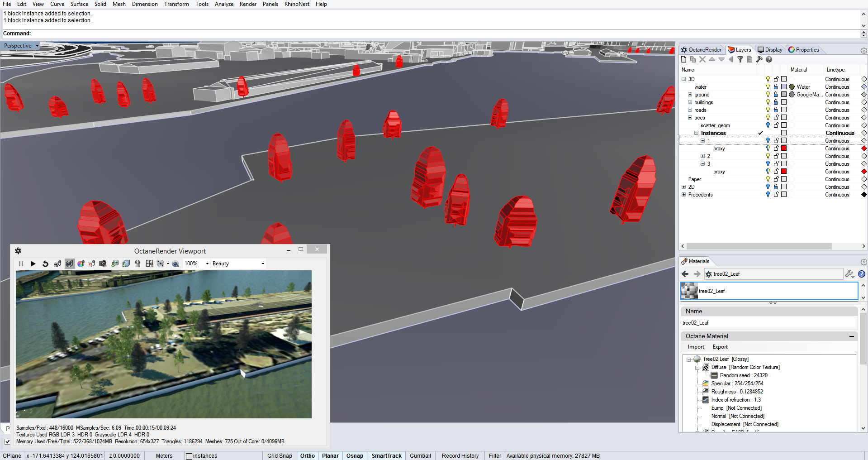
Task: Start the Octane render with play button
Action: 33,264
